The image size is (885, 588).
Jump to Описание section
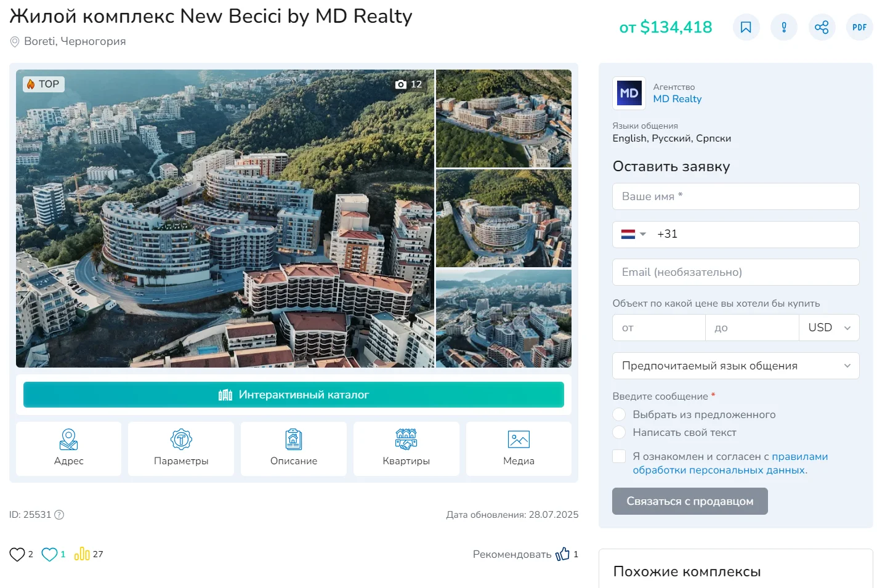pyautogui.click(x=294, y=448)
